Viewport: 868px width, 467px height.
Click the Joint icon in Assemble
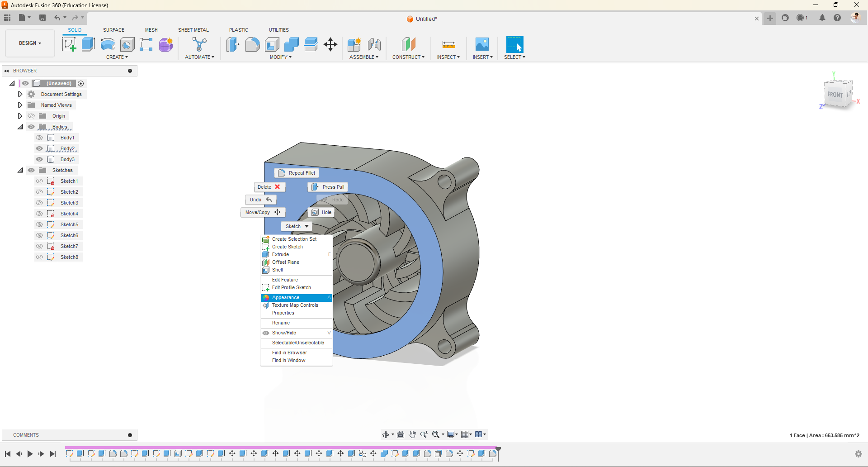click(374, 44)
